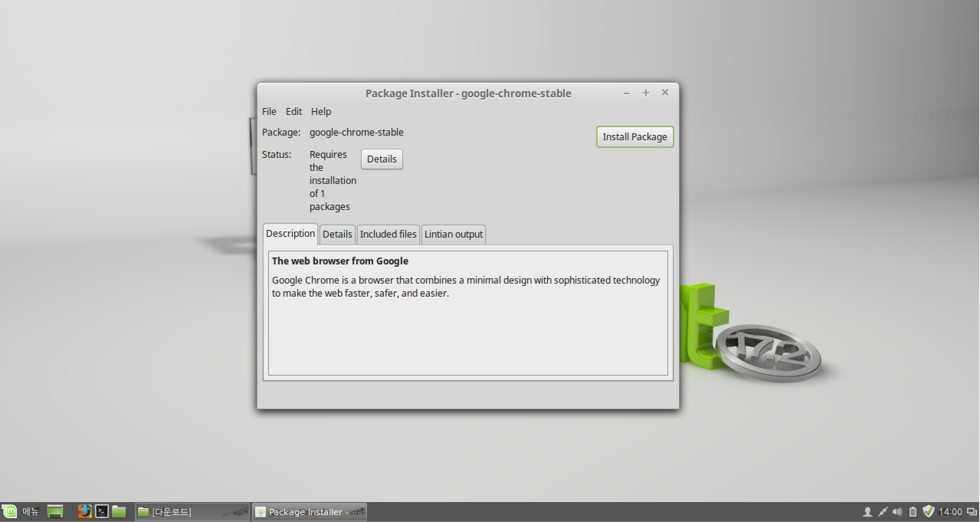
Task: Minimize the Package Installer window
Action: pyautogui.click(x=627, y=93)
